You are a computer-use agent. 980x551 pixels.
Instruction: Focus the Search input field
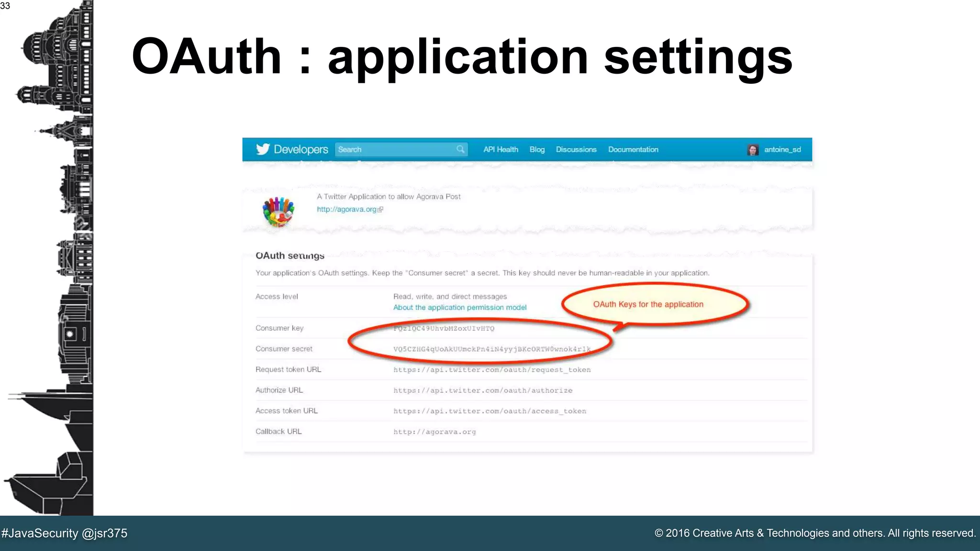point(401,149)
